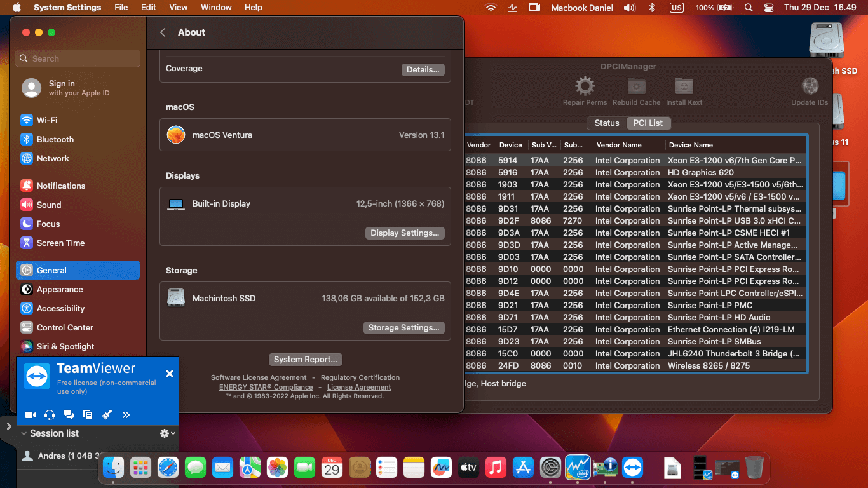Select the Sunrise Point-LP HD Audio row
The width and height of the screenshot is (868, 488).
(635, 317)
